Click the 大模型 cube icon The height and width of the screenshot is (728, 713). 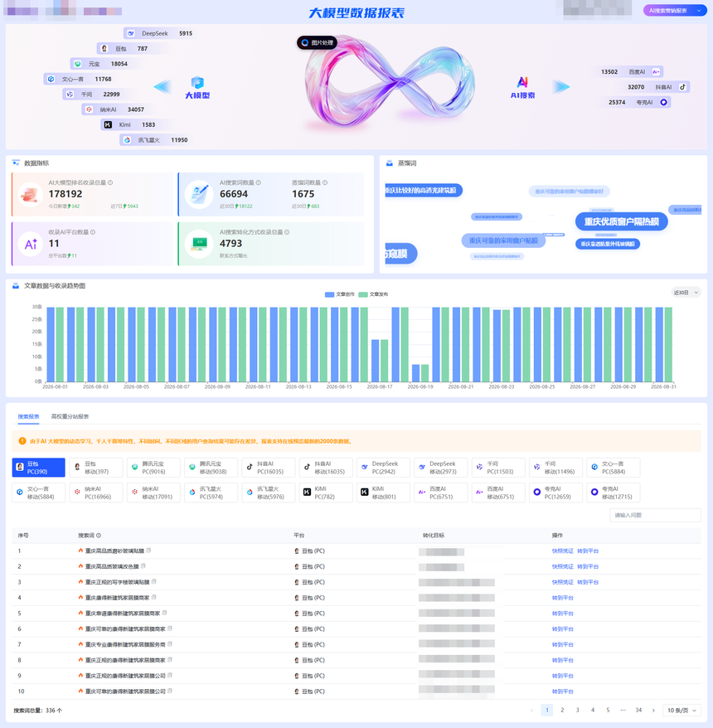tap(198, 83)
